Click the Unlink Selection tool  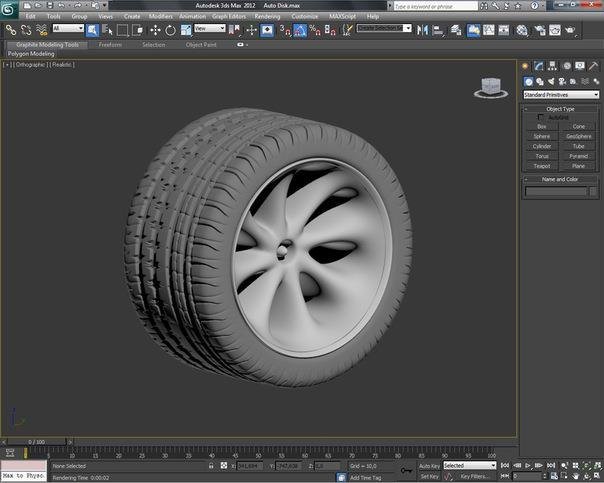click(x=26, y=30)
